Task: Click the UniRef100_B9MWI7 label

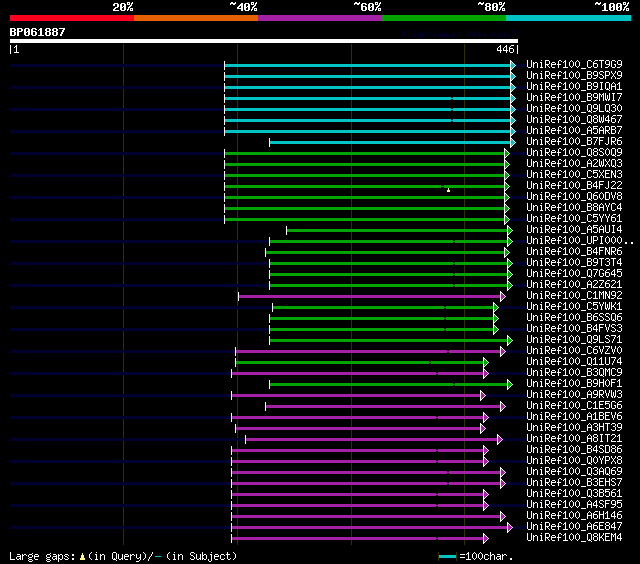Action: tap(574, 98)
